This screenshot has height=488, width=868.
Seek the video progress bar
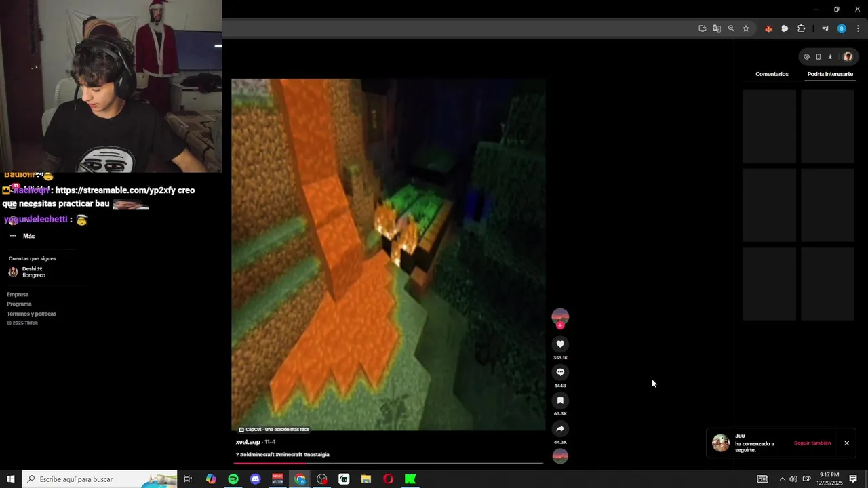(388, 464)
